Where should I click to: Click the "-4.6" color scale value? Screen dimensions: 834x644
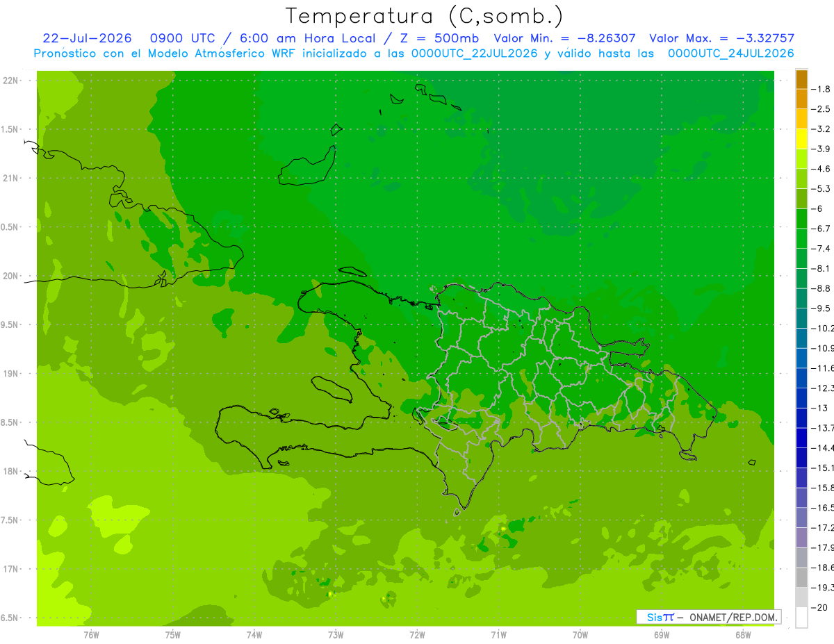tap(820, 169)
